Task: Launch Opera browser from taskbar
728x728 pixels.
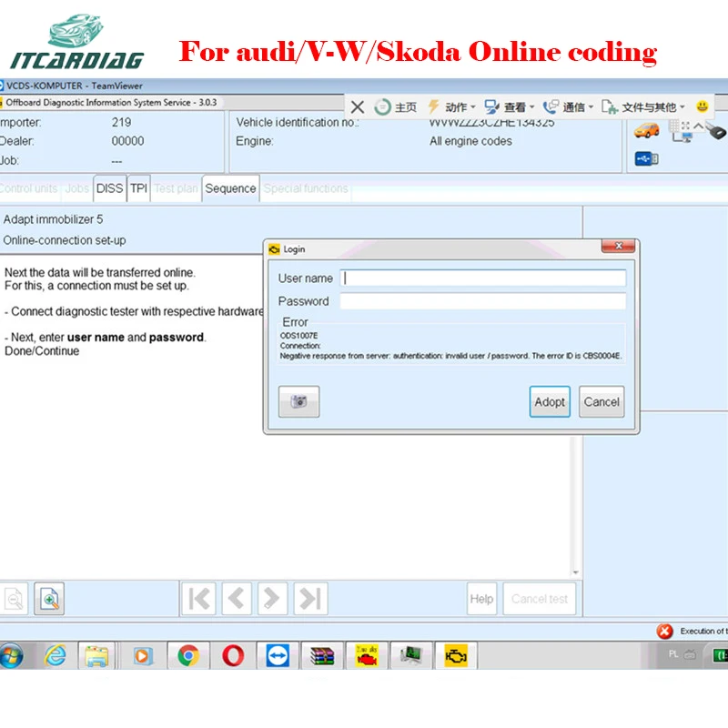Action: [x=233, y=656]
